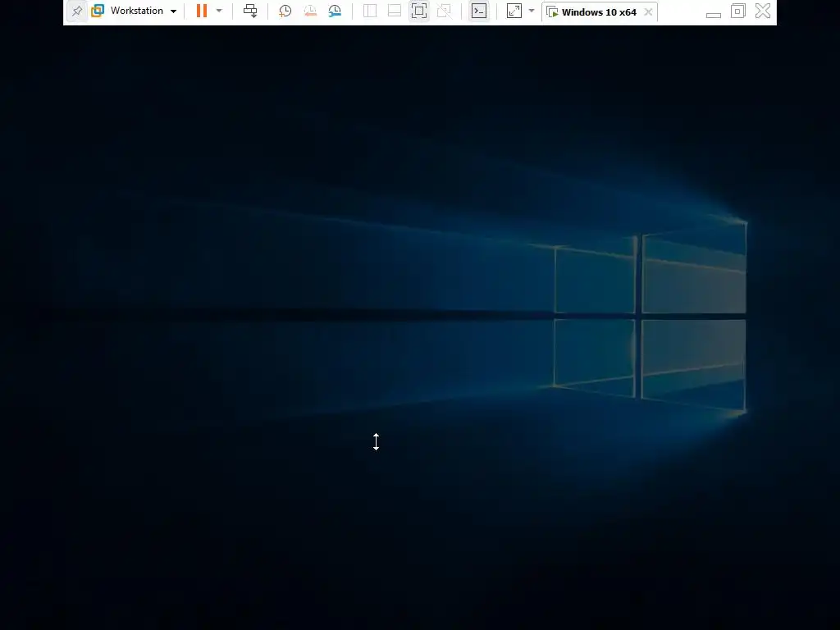Close the Windows 10 x64 tab
Image resolution: width=840 pixels, height=630 pixels.
(x=648, y=11)
